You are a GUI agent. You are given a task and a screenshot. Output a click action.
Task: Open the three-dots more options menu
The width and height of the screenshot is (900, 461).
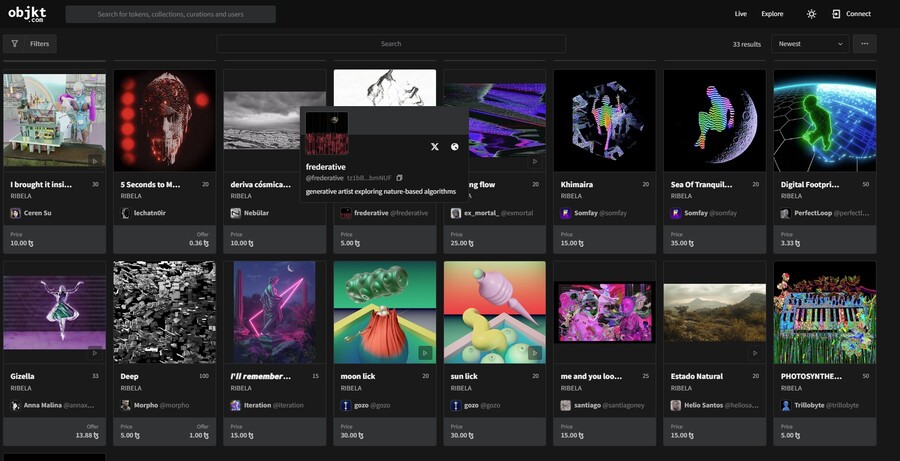(x=864, y=44)
